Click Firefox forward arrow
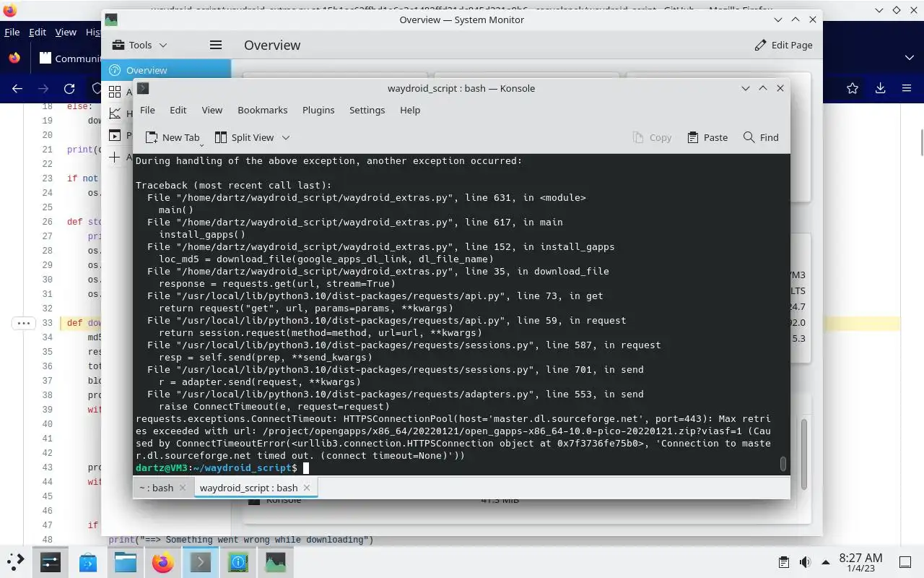Image resolution: width=924 pixels, height=578 pixels. [43, 88]
